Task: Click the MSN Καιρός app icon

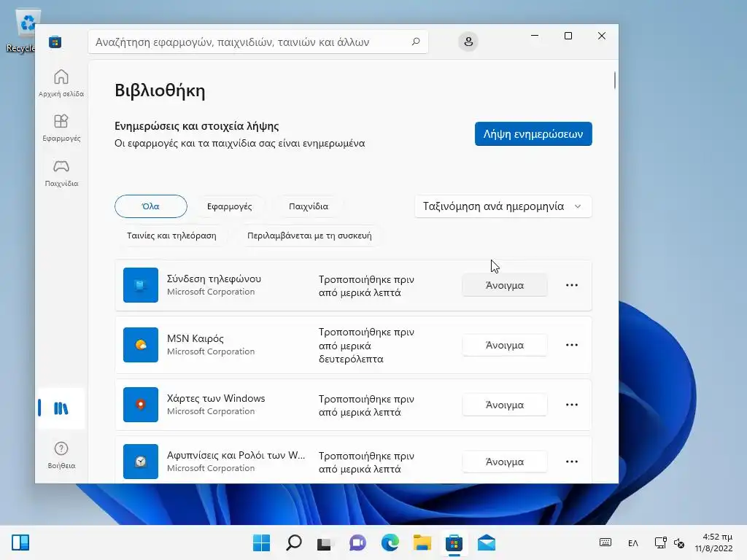Action: [141, 345]
